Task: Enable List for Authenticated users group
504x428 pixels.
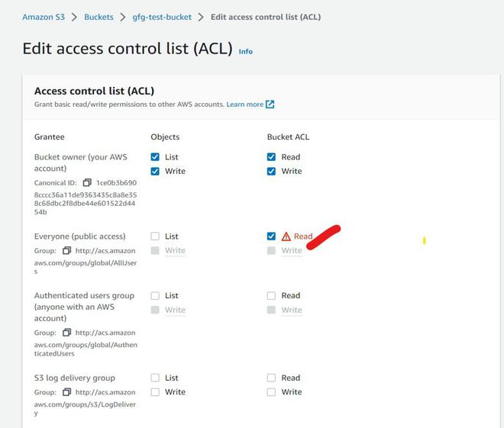Action: (155, 296)
